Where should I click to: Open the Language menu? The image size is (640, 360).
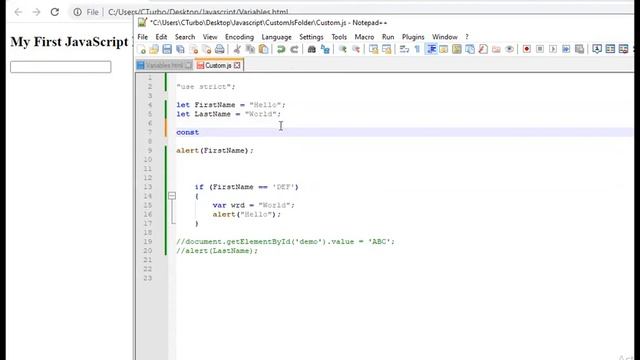pyautogui.click(x=276, y=37)
